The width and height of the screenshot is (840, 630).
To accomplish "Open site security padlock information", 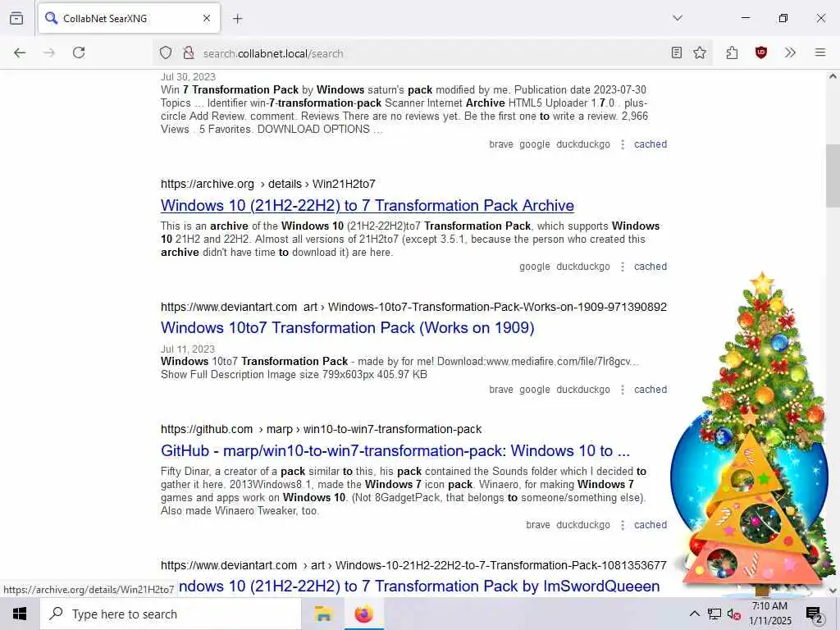I will click(x=188, y=53).
